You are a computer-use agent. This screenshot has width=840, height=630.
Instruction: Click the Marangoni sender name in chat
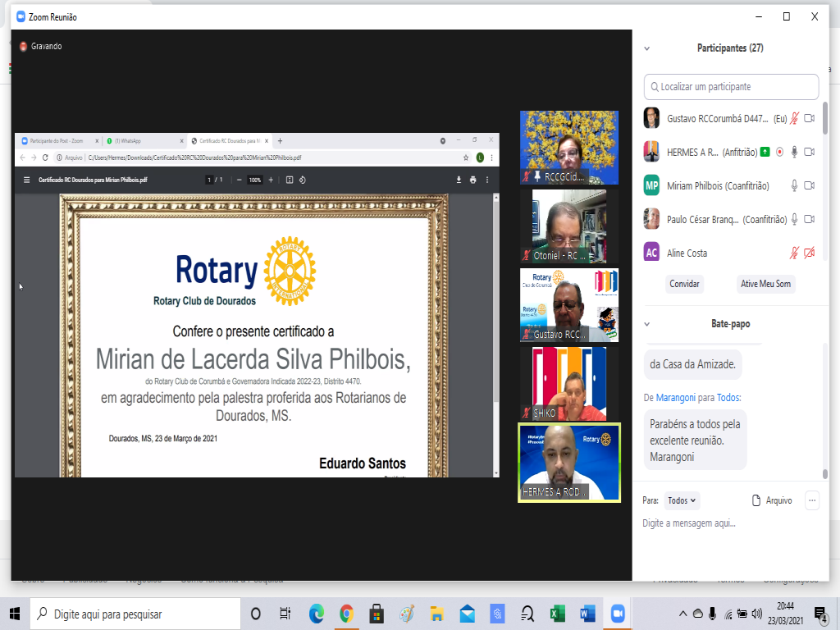pyautogui.click(x=675, y=398)
